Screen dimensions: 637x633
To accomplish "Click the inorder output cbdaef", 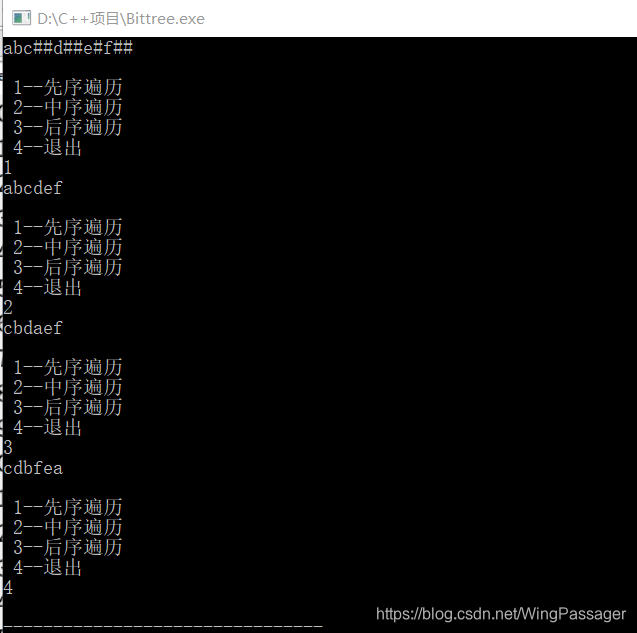I will coord(32,328).
